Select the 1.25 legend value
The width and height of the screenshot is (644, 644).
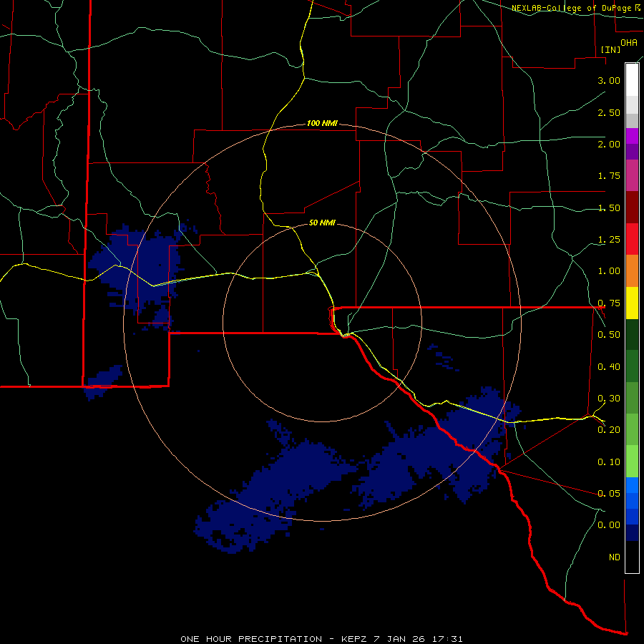coord(609,240)
